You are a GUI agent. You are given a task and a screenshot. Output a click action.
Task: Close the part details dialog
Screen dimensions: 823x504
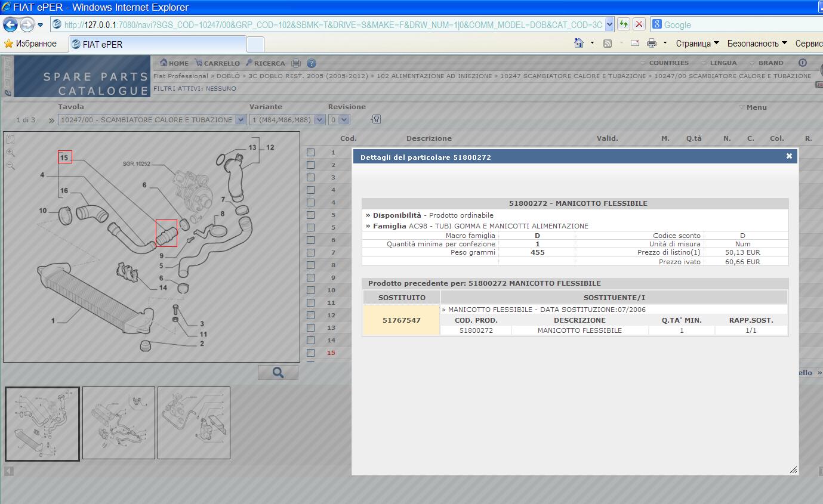[x=789, y=156]
